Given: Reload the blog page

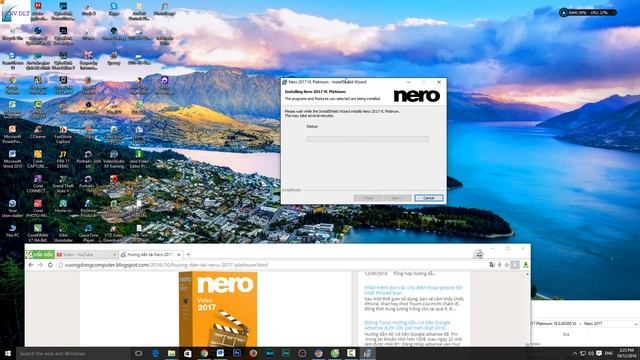Looking at the screenshot, I should [50, 265].
